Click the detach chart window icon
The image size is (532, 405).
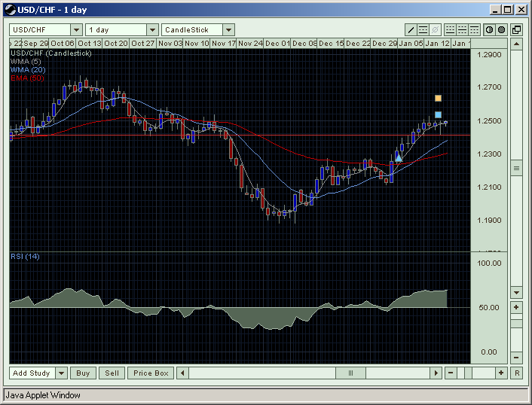516,30
